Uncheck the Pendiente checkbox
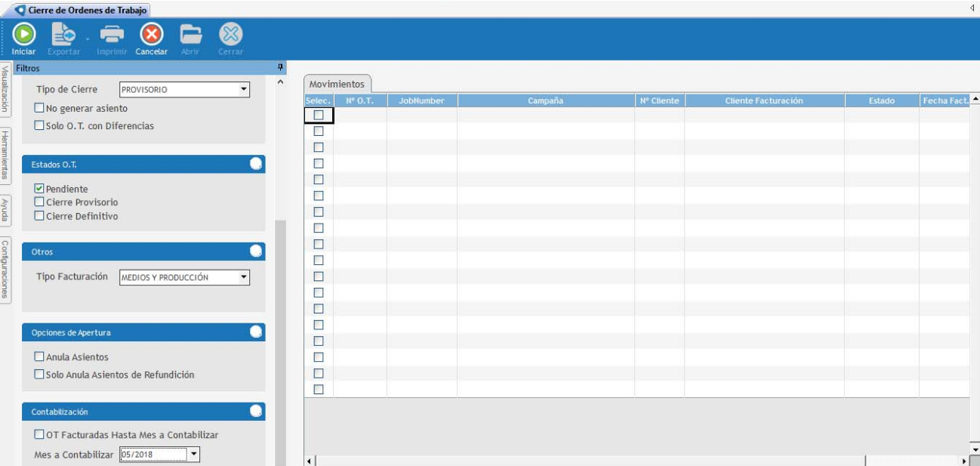 point(39,189)
